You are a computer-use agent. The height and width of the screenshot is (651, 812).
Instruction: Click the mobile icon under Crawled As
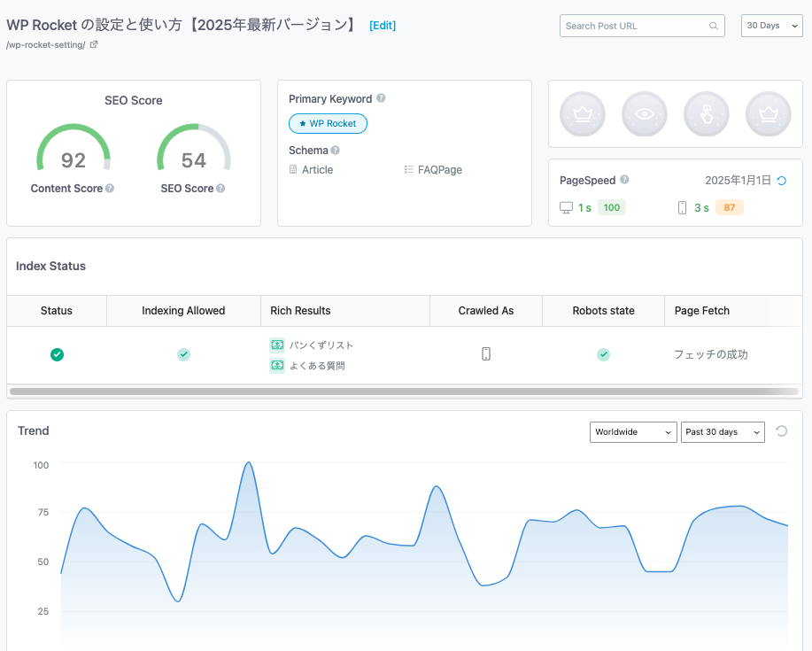[485, 353]
